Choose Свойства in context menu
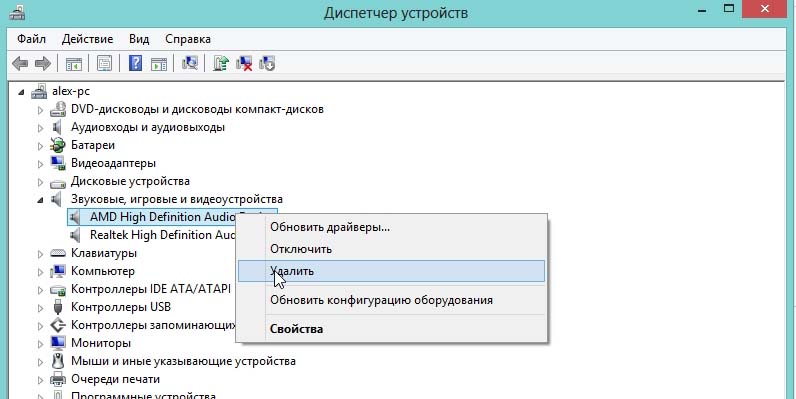Image resolution: width=796 pixels, height=399 pixels. point(391,329)
